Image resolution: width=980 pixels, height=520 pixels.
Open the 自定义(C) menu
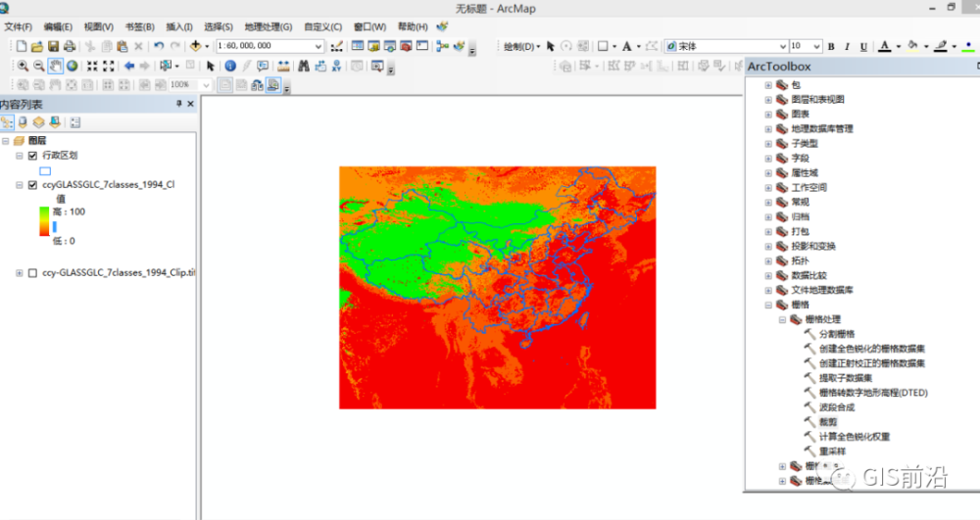(322, 26)
